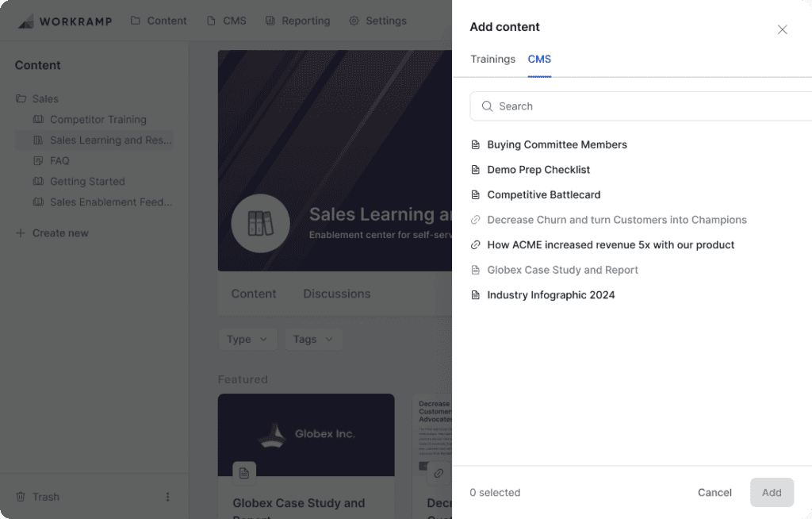
Task: Click the Search field in Add content
Action: (641, 106)
